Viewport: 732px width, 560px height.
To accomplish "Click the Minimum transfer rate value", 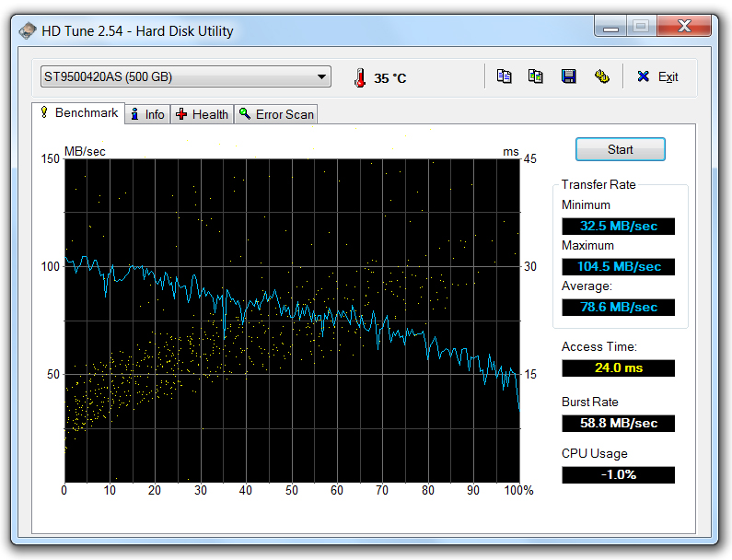I will tap(618, 227).
